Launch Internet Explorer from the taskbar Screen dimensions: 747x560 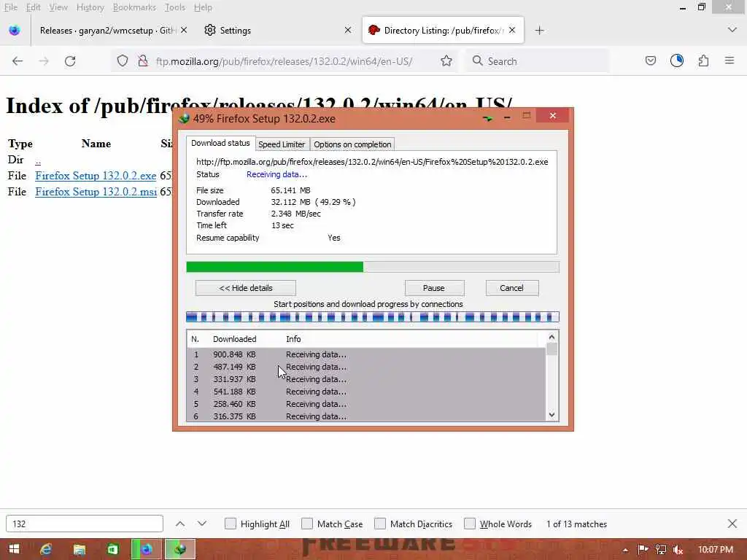pyautogui.click(x=46, y=549)
